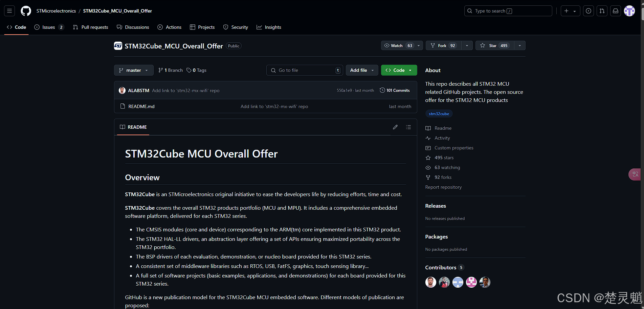Screen dimensions: 644x309
Task: Open the Insights tab
Action: click(x=269, y=27)
